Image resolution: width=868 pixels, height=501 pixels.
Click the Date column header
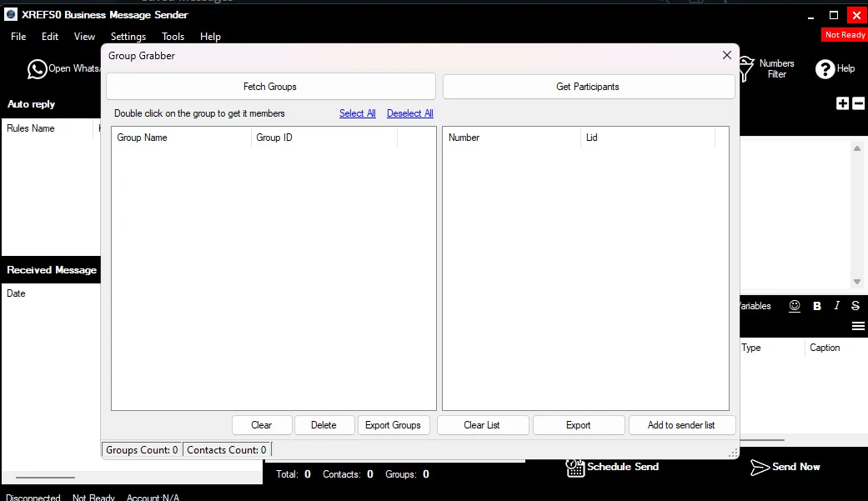[16, 293]
